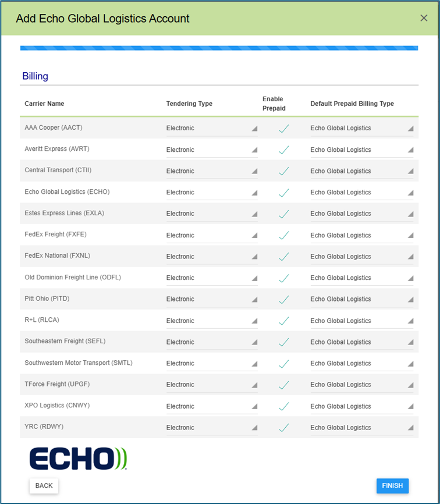Click the Echo logo image
The height and width of the screenshot is (504, 440).
pyautogui.click(x=78, y=458)
